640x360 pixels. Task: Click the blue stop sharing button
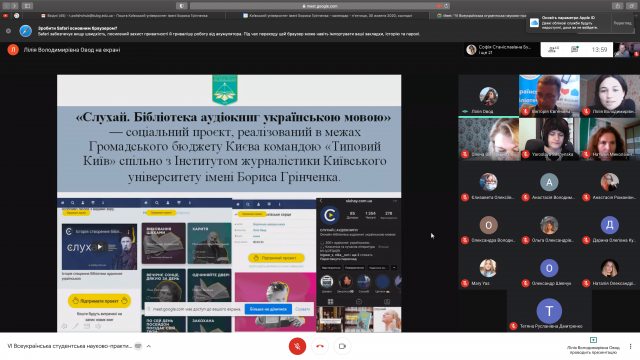tap(268, 309)
